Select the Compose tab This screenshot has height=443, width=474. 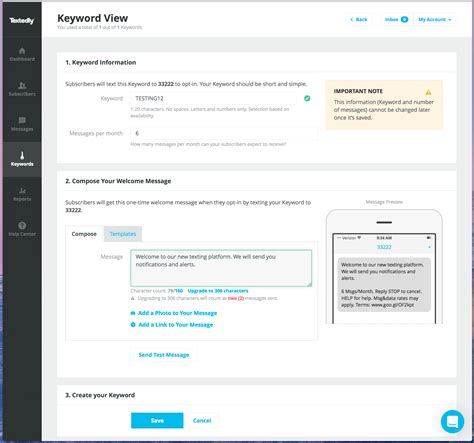click(x=84, y=234)
